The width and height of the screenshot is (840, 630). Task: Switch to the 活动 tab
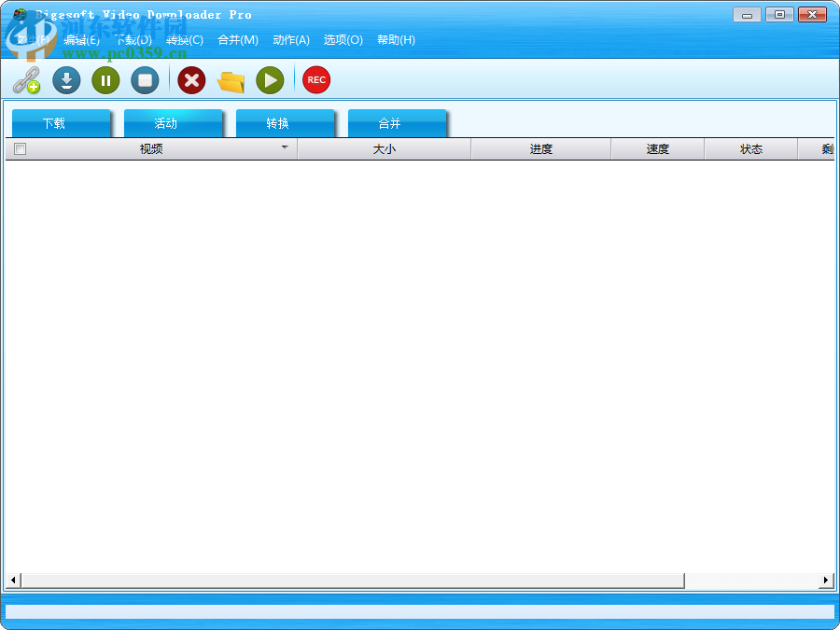coord(173,122)
